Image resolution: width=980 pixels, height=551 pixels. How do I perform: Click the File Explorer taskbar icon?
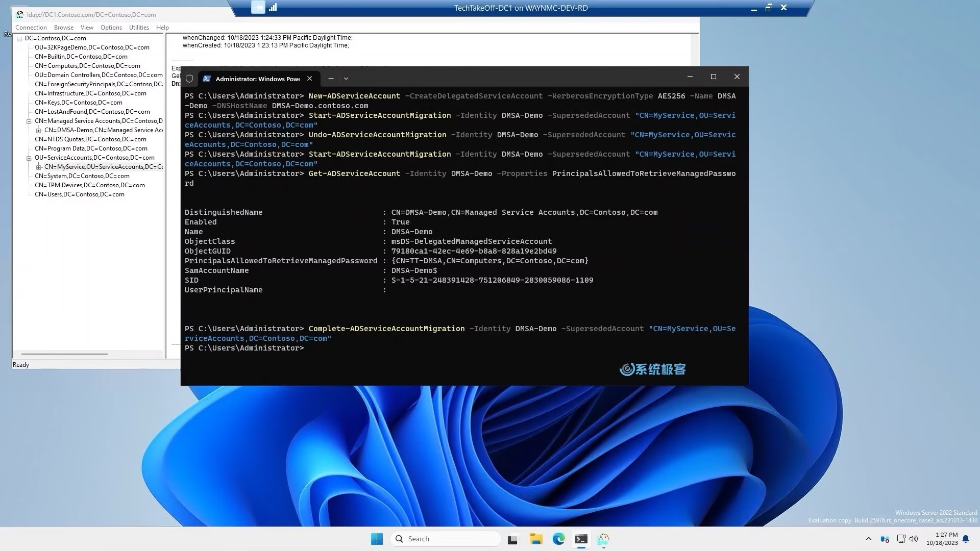pos(536,539)
